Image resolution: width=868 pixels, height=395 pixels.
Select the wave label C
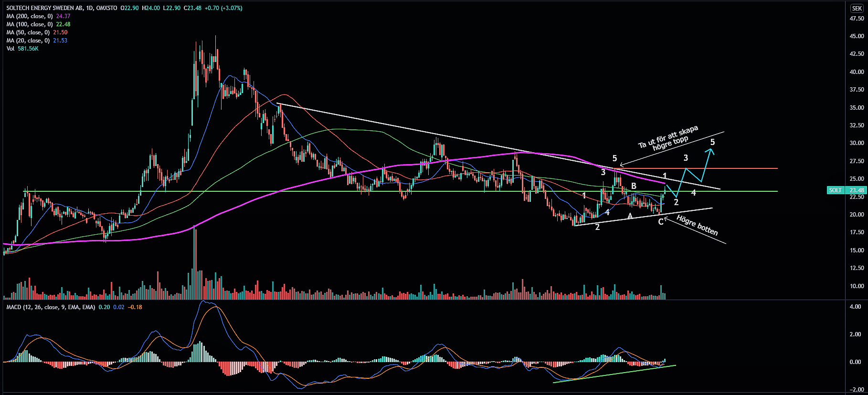tap(661, 221)
